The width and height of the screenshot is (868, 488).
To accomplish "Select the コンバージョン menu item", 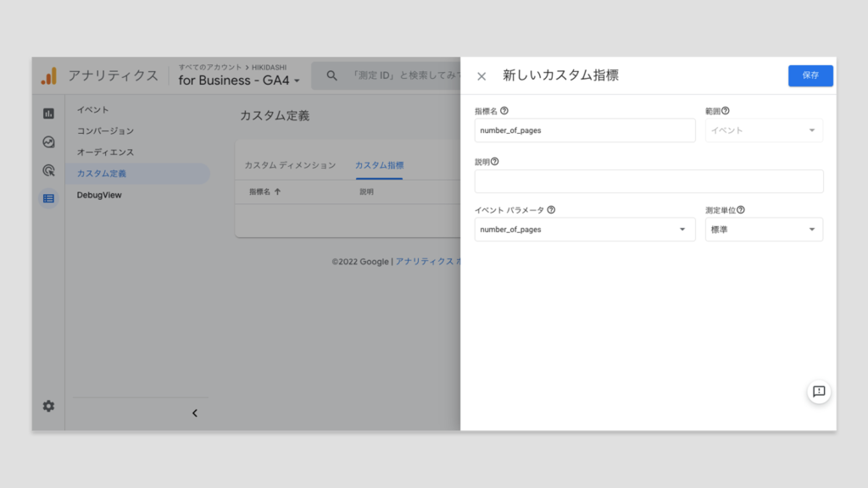I will [x=105, y=131].
